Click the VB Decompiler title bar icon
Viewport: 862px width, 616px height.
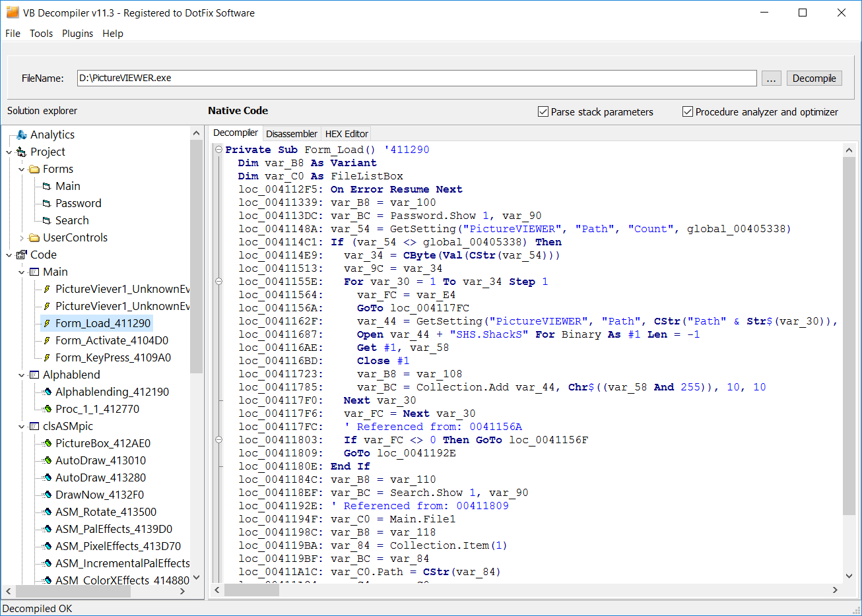(x=12, y=13)
